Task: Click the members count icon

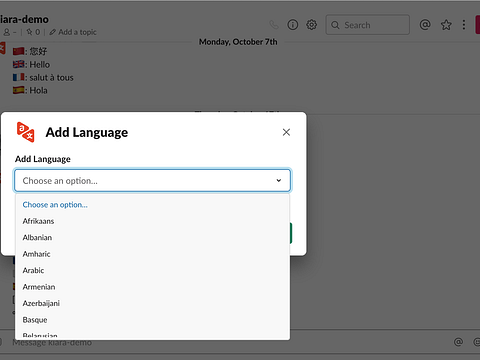Action: [7, 32]
